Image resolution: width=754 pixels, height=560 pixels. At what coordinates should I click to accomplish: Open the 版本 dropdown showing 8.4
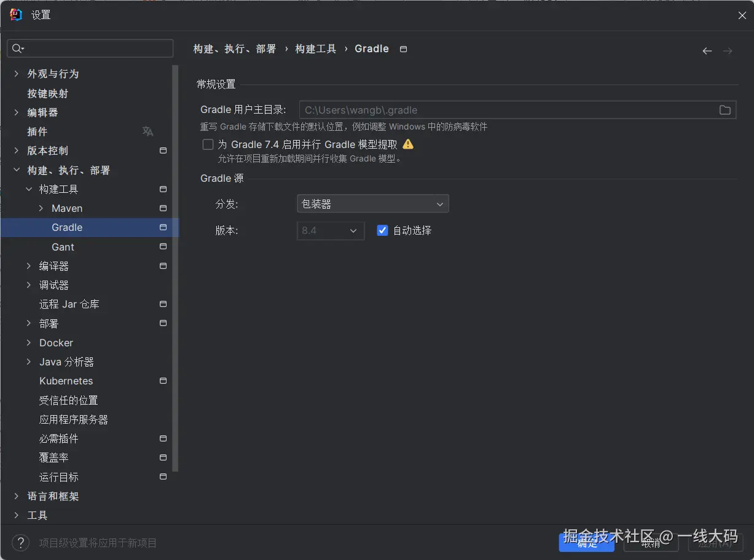331,231
